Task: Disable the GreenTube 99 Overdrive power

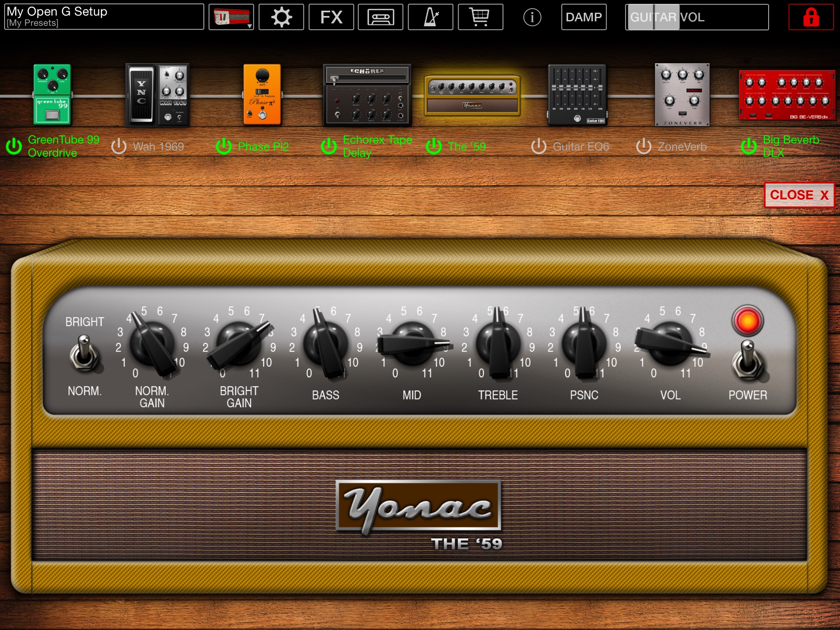Action: pyautogui.click(x=14, y=146)
